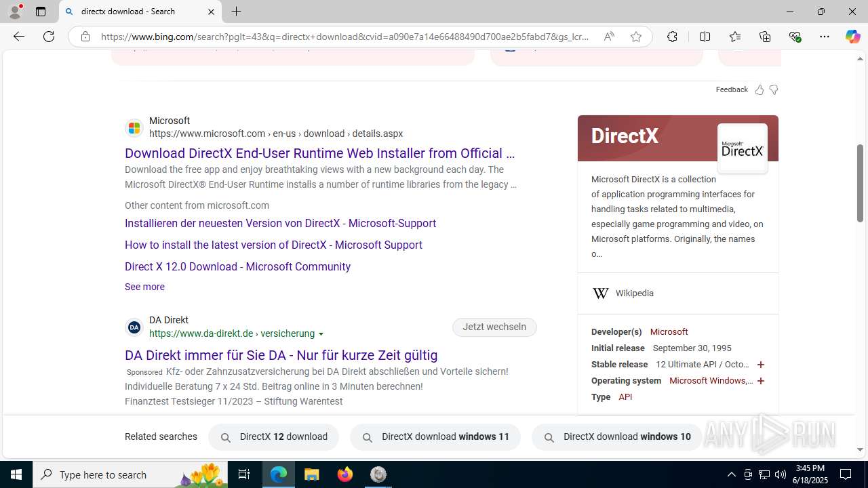Open Installieren der neuesten Version von DirectX link
Viewport: 868px width, 488px height.
coord(280,223)
